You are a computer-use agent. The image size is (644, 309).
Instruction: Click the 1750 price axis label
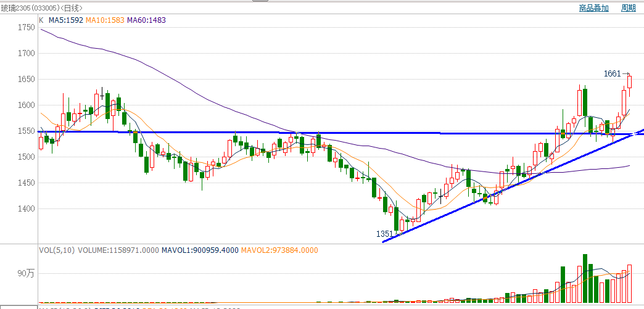pyautogui.click(x=27, y=28)
